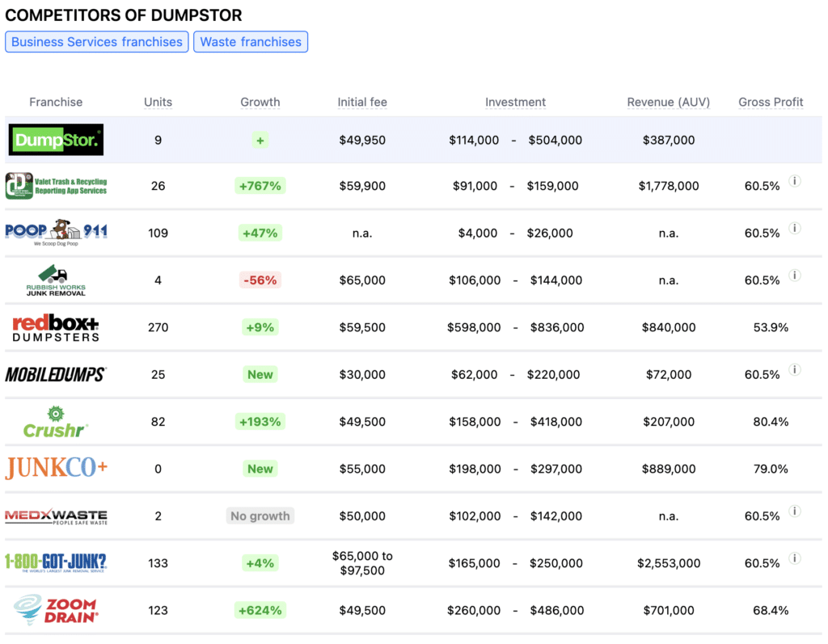The height and width of the screenshot is (644, 828).
Task: Click the +624% growth badge
Action: (x=260, y=610)
